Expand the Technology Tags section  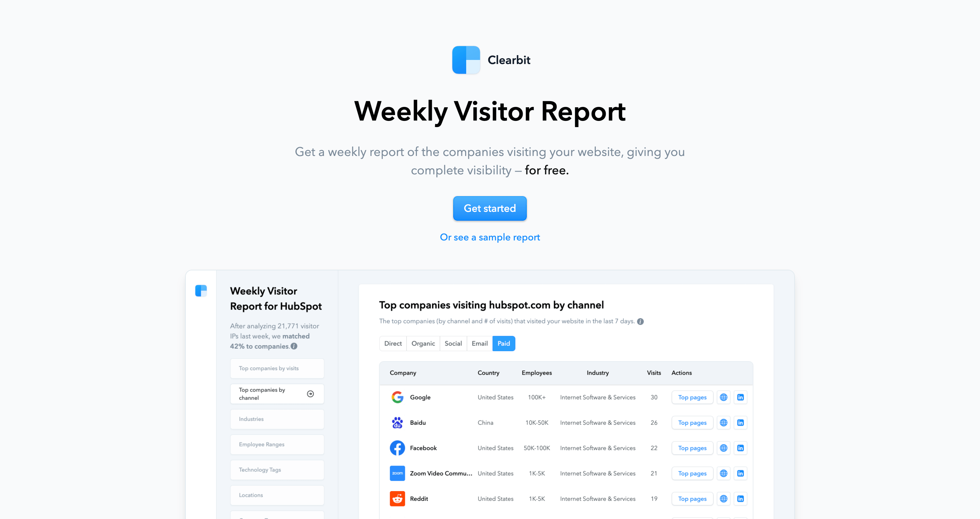tap(277, 470)
